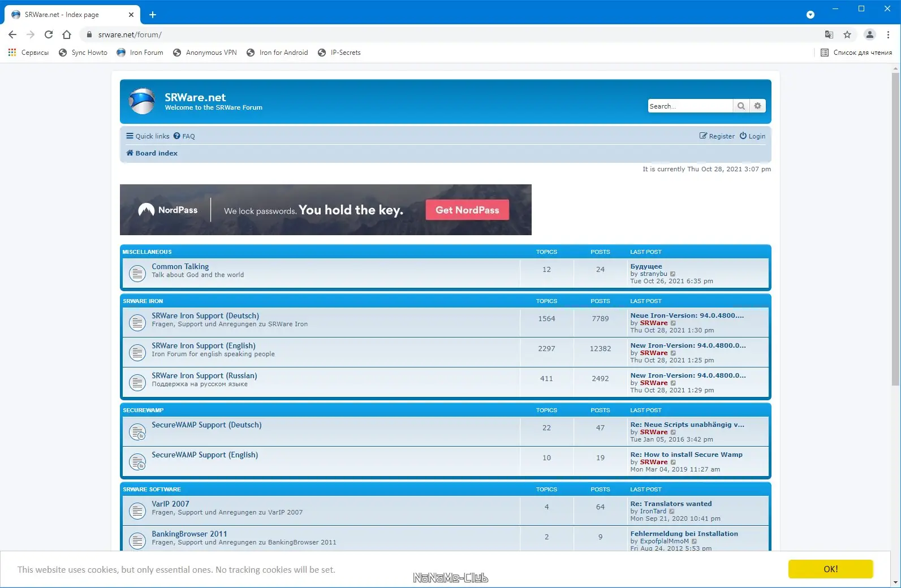Click the browser address bar
Image resolution: width=901 pixels, height=588 pixels.
452,34
